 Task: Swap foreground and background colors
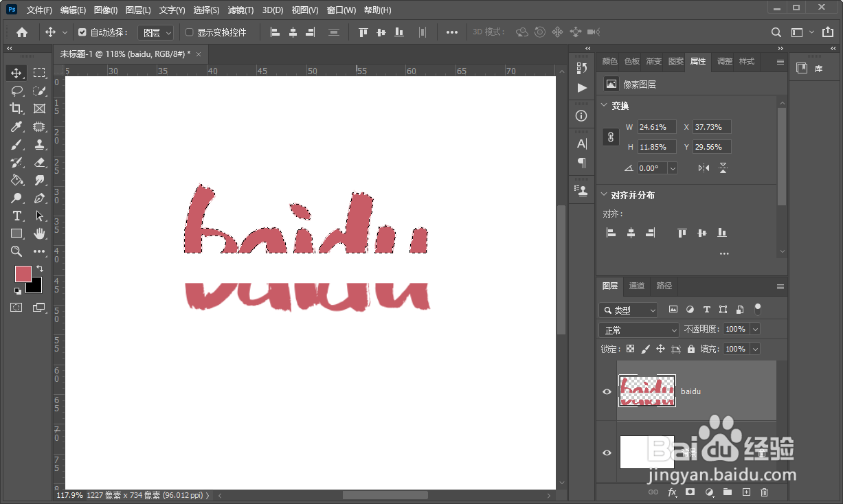pos(40,268)
